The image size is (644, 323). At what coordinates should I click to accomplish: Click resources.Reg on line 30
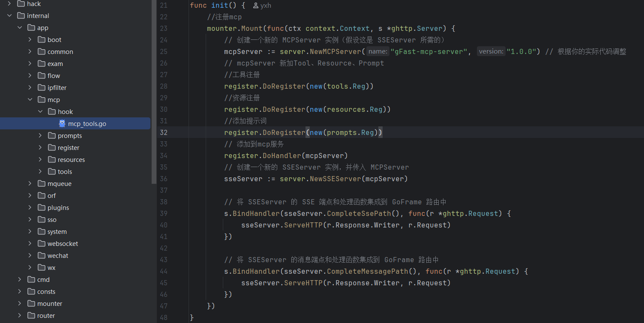(x=355, y=109)
